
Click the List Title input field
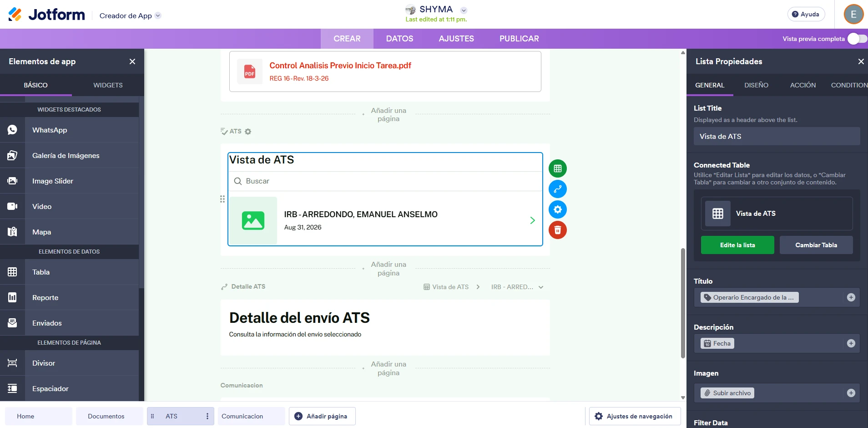[777, 136]
